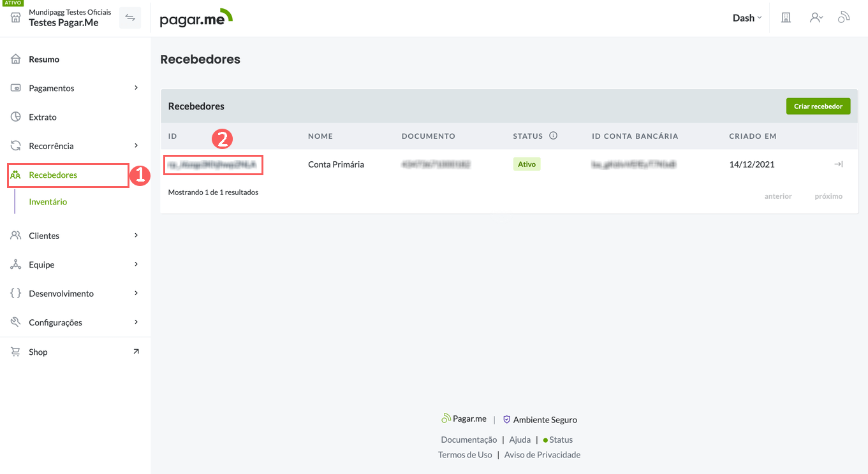The width and height of the screenshot is (868, 474).
Task: Open the user profile icon menu
Action: pyautogui.click(x=816, y=18)
